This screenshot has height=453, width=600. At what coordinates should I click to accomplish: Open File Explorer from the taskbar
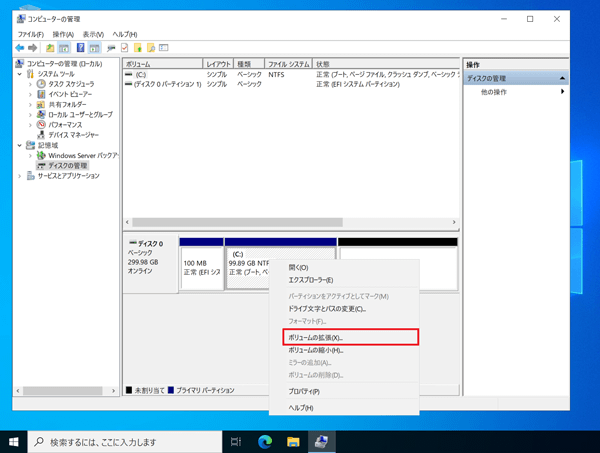293,441
